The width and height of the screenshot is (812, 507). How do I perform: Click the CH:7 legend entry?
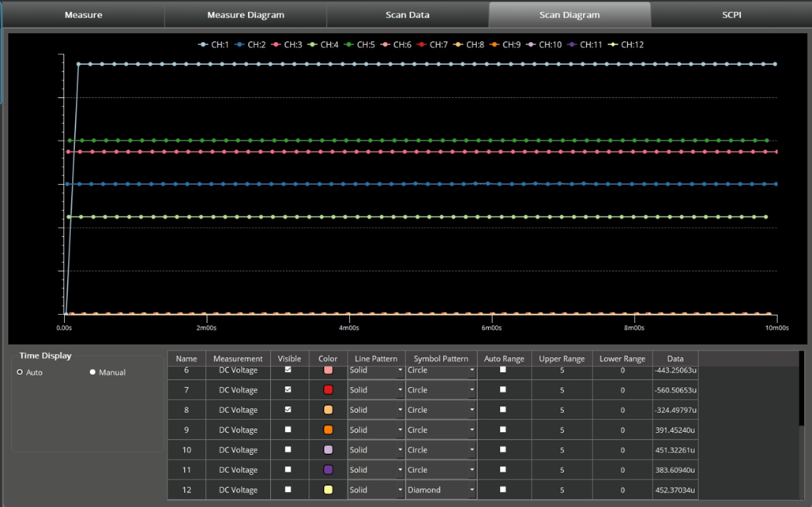(x=432, y=44)
